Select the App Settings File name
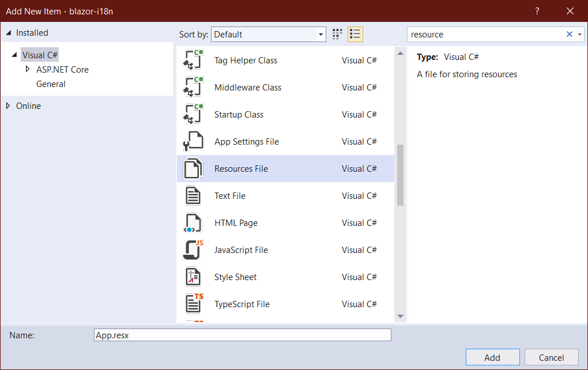The width and height of the screenshot is (588, 370). [x=247, y=142]
